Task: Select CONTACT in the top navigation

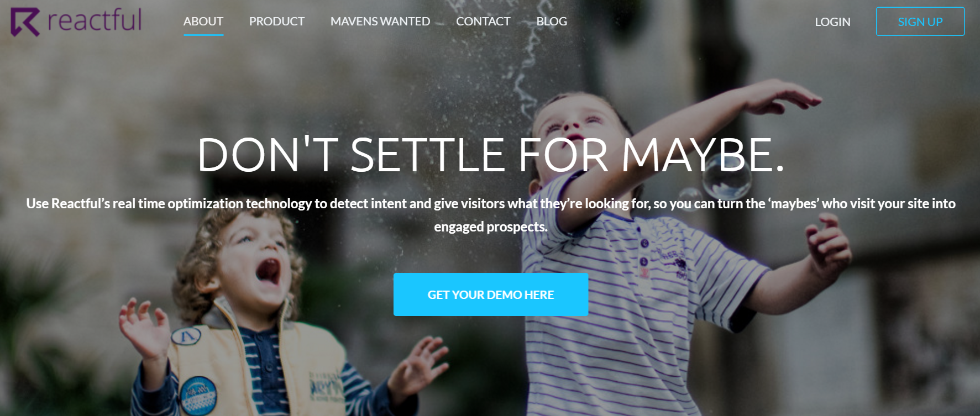Action: (483, 22)
